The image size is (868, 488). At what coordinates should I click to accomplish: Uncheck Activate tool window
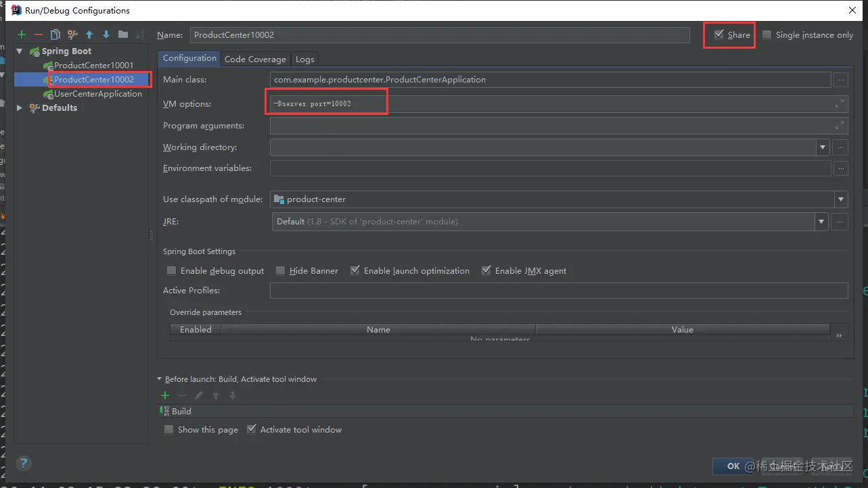[251, 429]
